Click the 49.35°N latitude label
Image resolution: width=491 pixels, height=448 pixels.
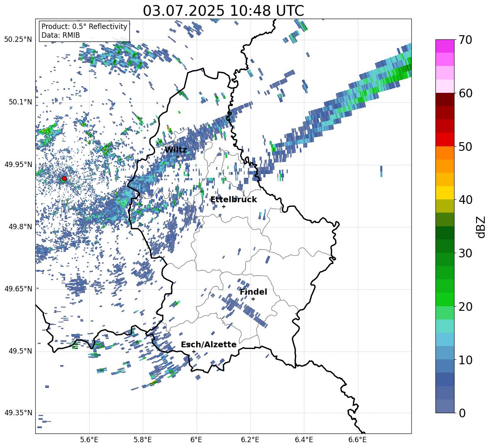tap(18, 413)
